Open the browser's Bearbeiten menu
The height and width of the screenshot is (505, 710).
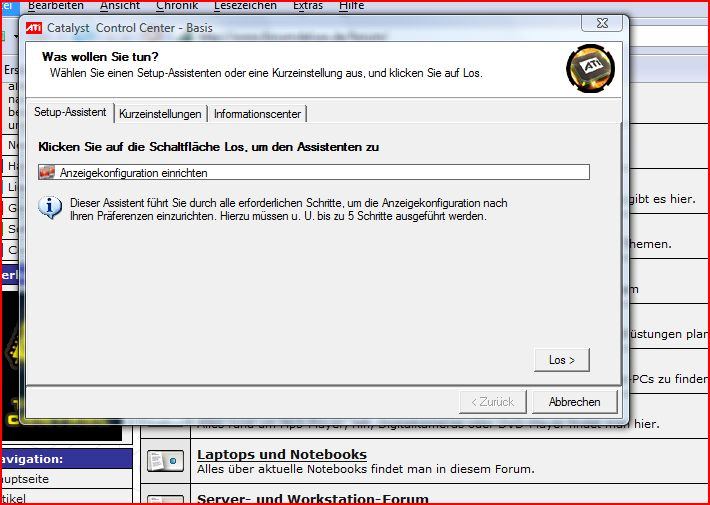[x=56, y=5]
